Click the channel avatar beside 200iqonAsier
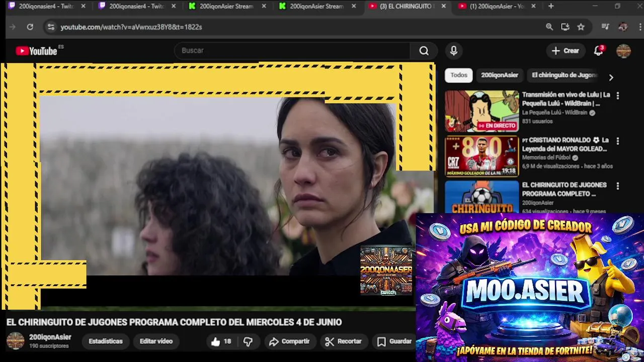Screen dimensions: 644x362 point(15,341)
